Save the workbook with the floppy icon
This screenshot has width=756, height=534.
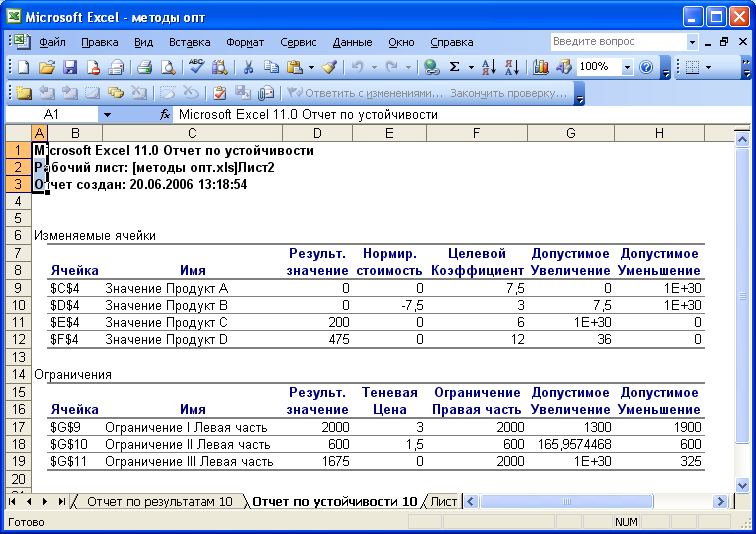click(70, 67)
